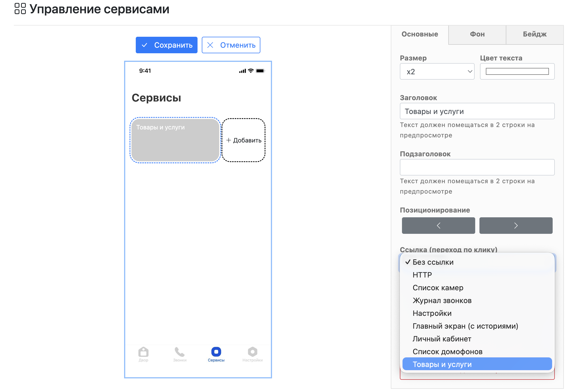Screen dimensions: 583x392
Task: Click the Сервисы icon in bottom bar
Action: pos(216,352)
